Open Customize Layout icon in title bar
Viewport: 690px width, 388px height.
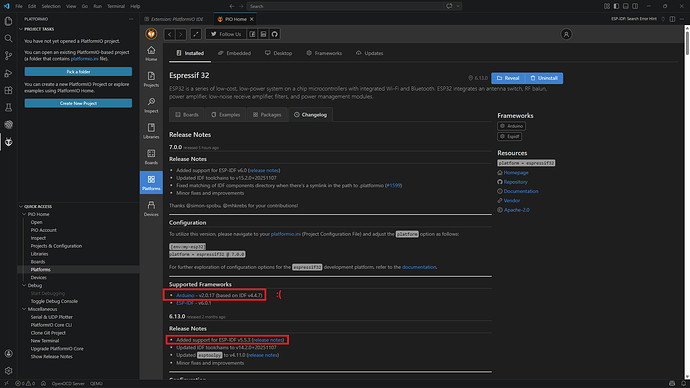[x=607, y=6]
